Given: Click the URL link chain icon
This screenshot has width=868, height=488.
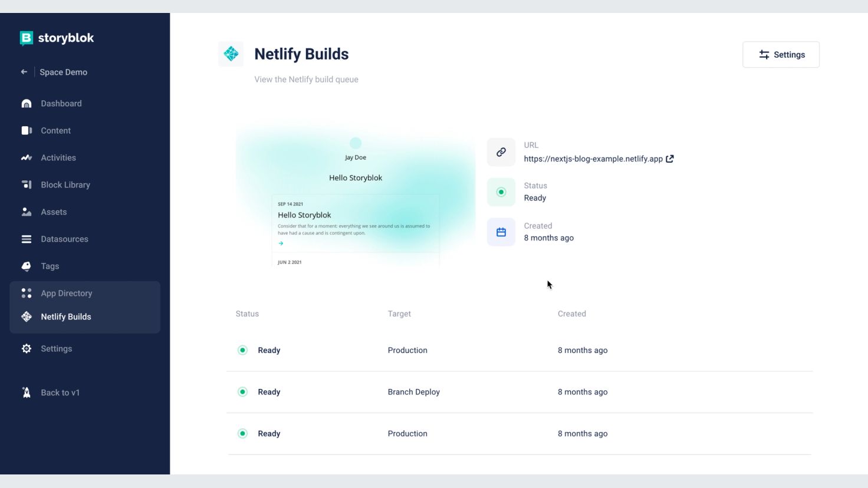Looking at the screenshot, I should pyautogui.click(x=501, y=152).
